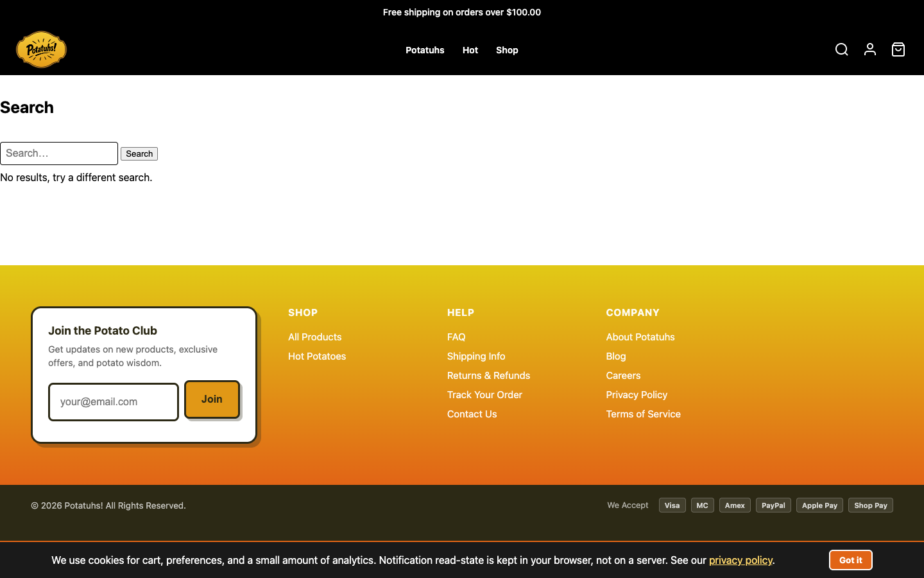
Task: Open the Careers link
Action: 623,376
